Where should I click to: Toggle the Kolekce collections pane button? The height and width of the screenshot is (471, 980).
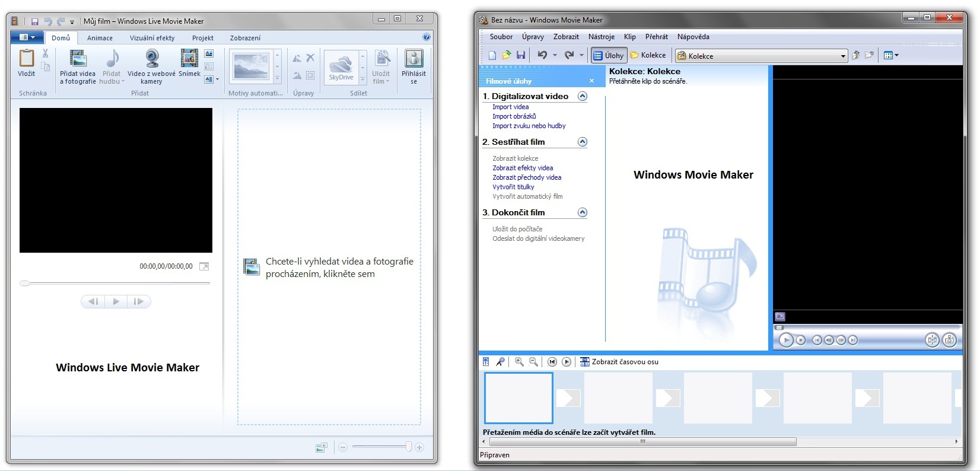(x=648, y=55)
